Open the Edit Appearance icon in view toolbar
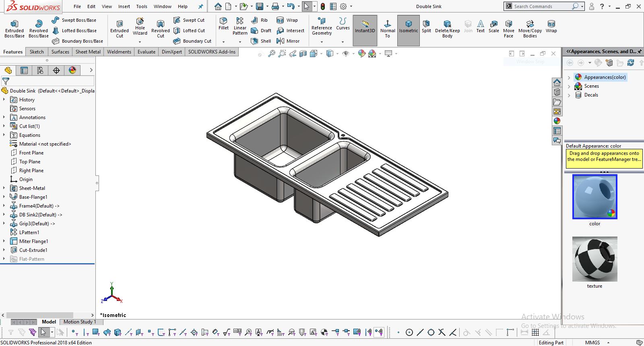This screenshot has width=644, height=346. pos(362,54)
